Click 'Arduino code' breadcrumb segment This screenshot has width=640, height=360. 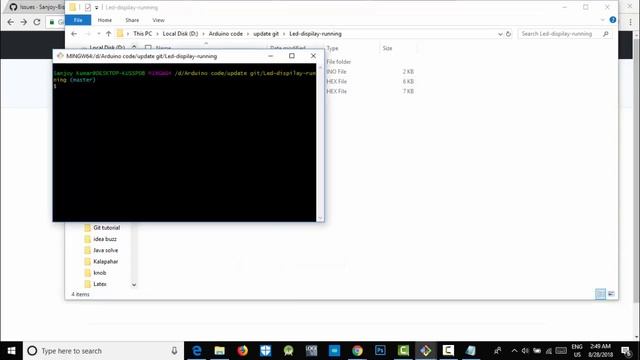coord(226,34)
